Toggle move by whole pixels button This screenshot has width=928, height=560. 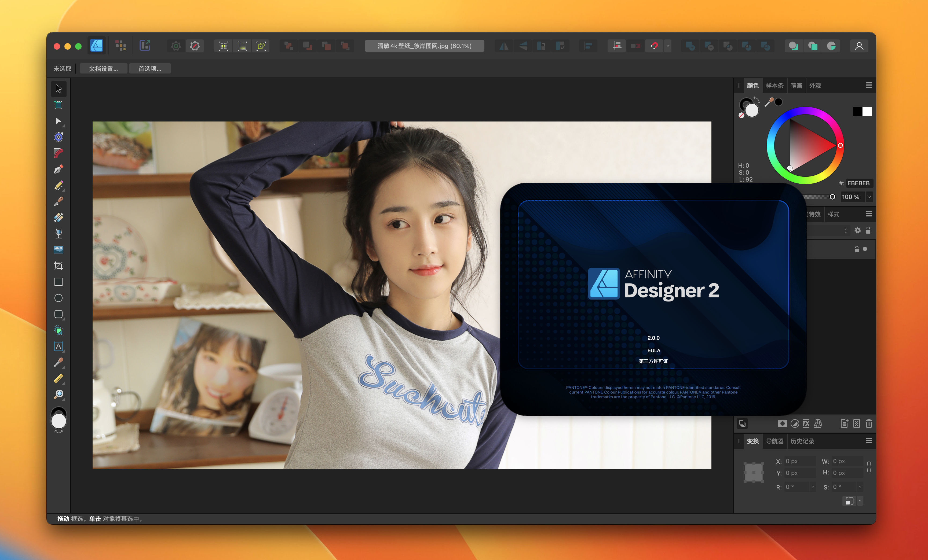tap(636, 46)
